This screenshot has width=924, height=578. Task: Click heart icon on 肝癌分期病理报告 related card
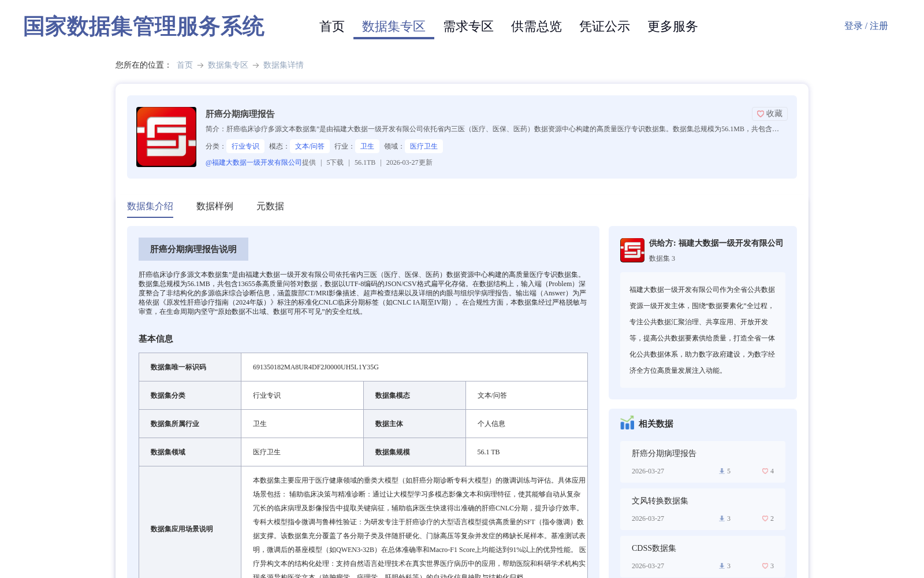tap(765, 471)
